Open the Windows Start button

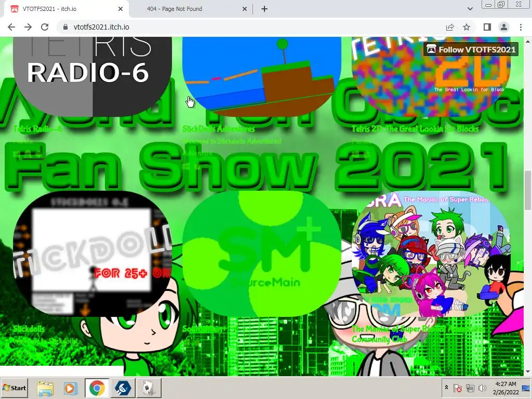click(14, 388)
